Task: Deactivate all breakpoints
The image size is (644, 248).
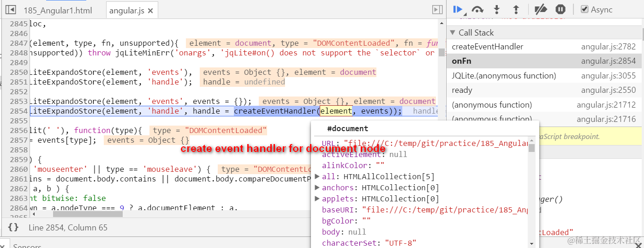Action: click(x=540, y=9)
